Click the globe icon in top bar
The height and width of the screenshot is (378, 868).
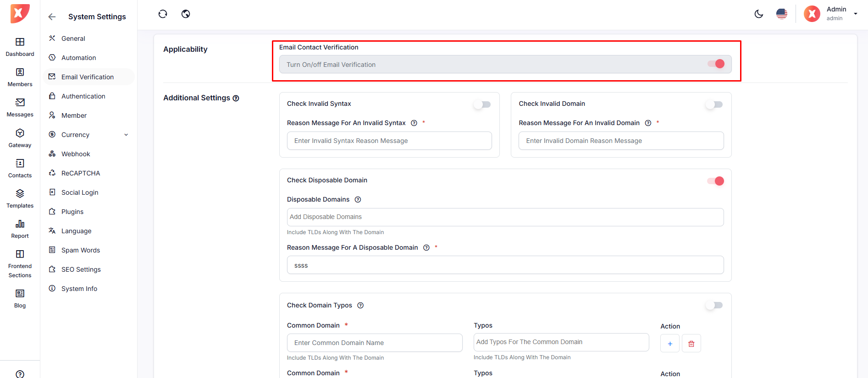point(186,14)
